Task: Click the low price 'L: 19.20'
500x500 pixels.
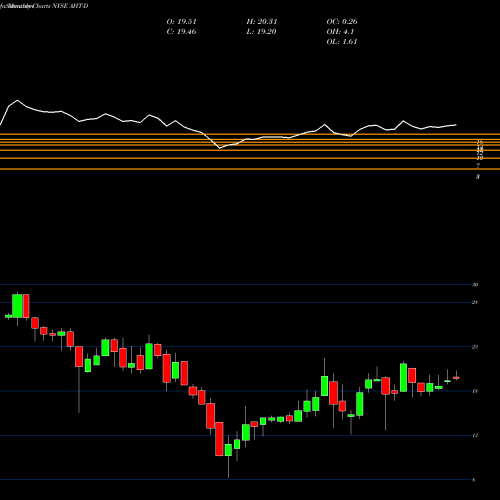Action: 261,32
